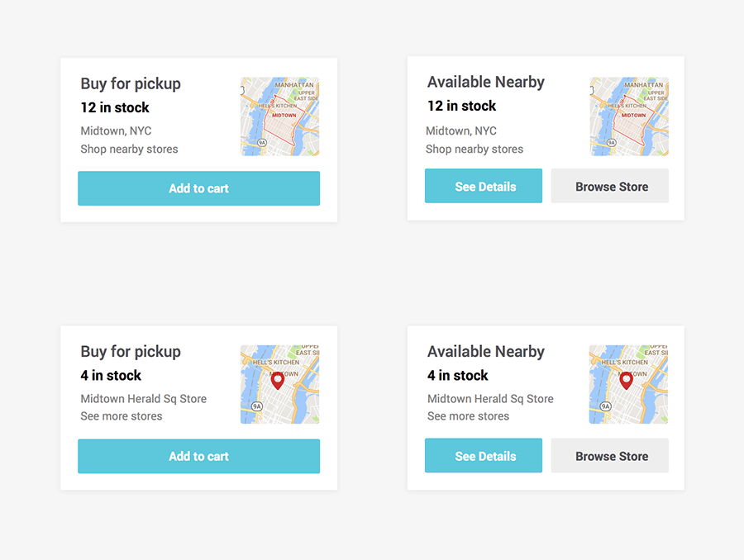The width and height of the screenshot is (744, 560).
Task: Open Midtown outline map in Buy for pickup card
Action: 280,116
